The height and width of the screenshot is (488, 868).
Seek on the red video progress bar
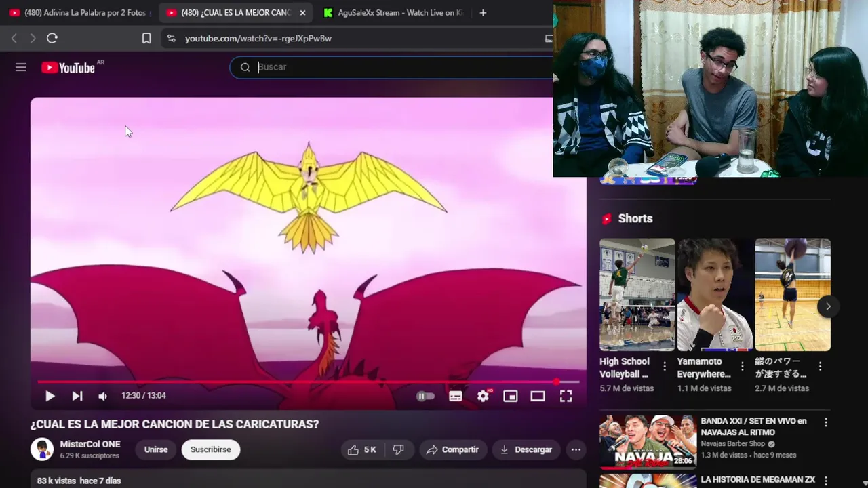(x=309, y=382)
